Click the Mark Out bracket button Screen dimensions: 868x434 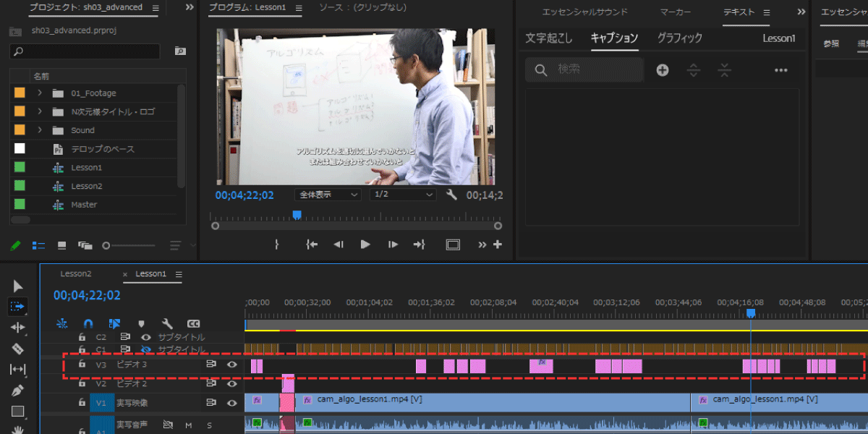[276, 244]
